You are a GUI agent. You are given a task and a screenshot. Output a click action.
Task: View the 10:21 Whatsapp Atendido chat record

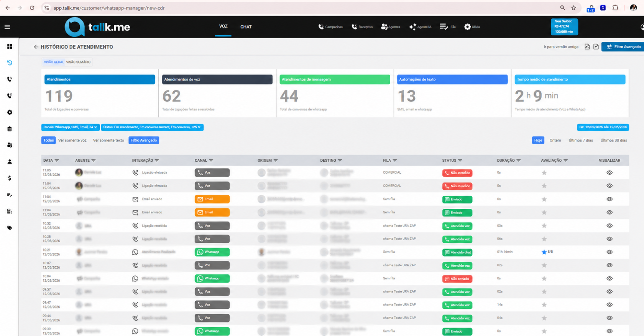(609, 252)
